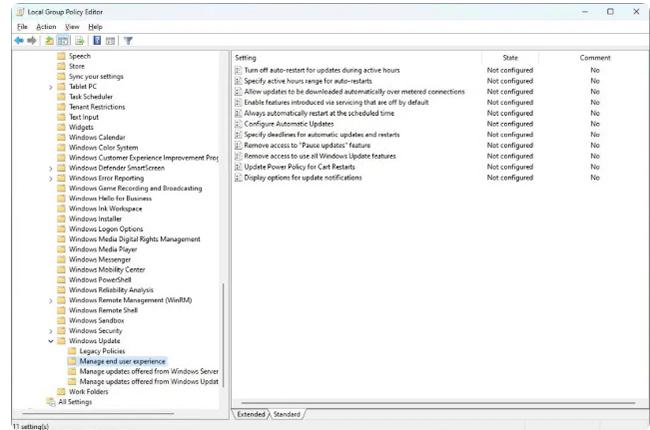Sort by the State column header
Viewport: 650px width, 430px height.
(x=510, y=58)
